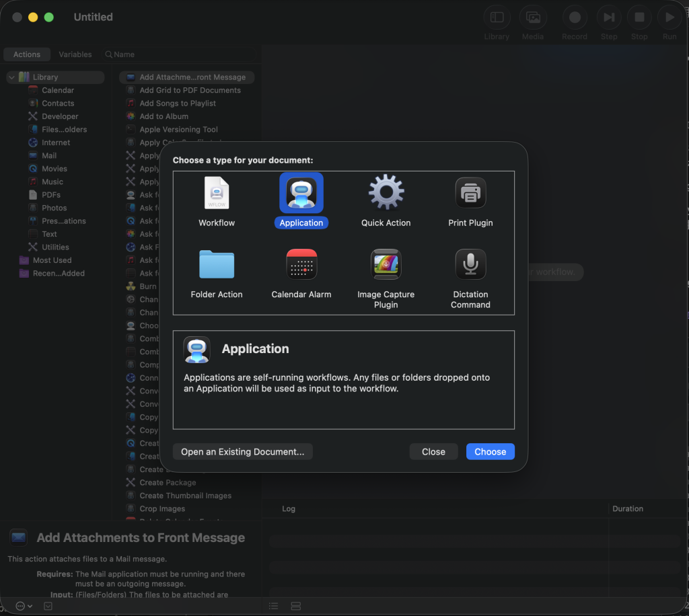
Task: Select the Workflow document type
Action: point(216,202)
